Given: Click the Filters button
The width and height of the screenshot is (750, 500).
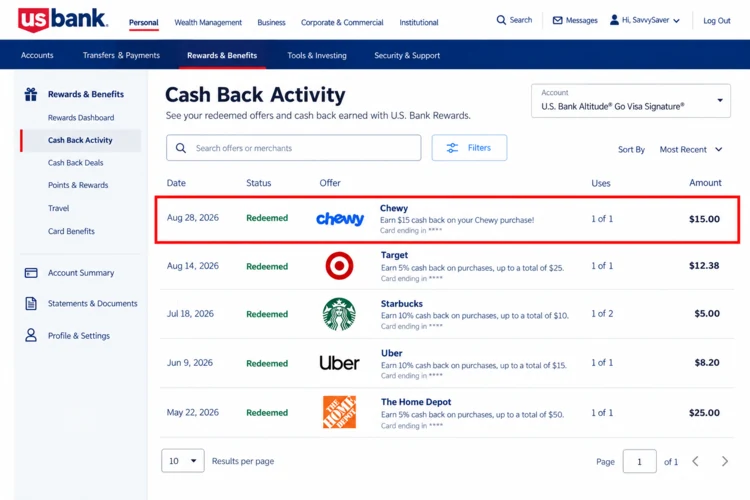Looking at the screenshot, I should pyautogui.click(x=469, y=148).
